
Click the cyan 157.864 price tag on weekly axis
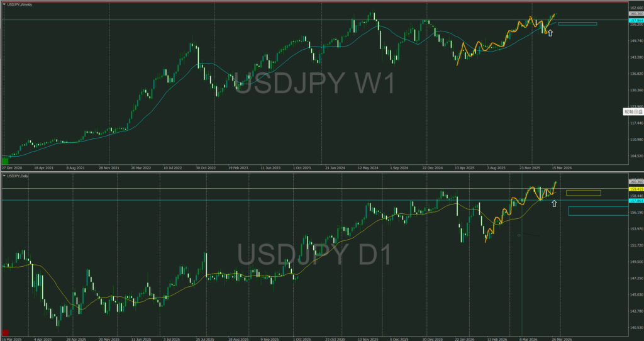coord(635,20)
